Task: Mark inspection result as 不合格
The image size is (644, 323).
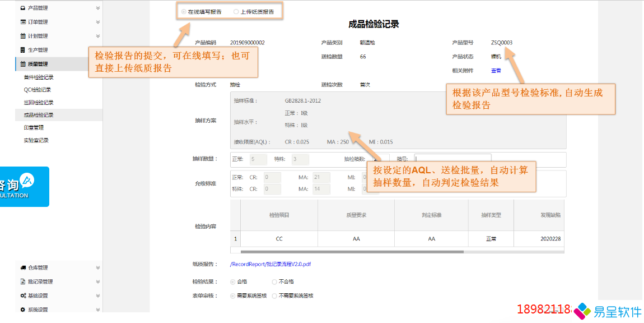Action: click(274, 282)
